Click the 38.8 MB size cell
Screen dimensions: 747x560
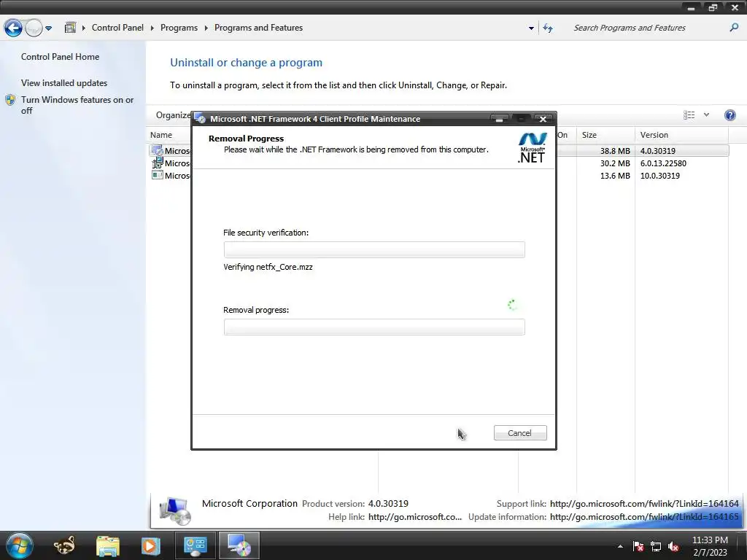(614, 150)
